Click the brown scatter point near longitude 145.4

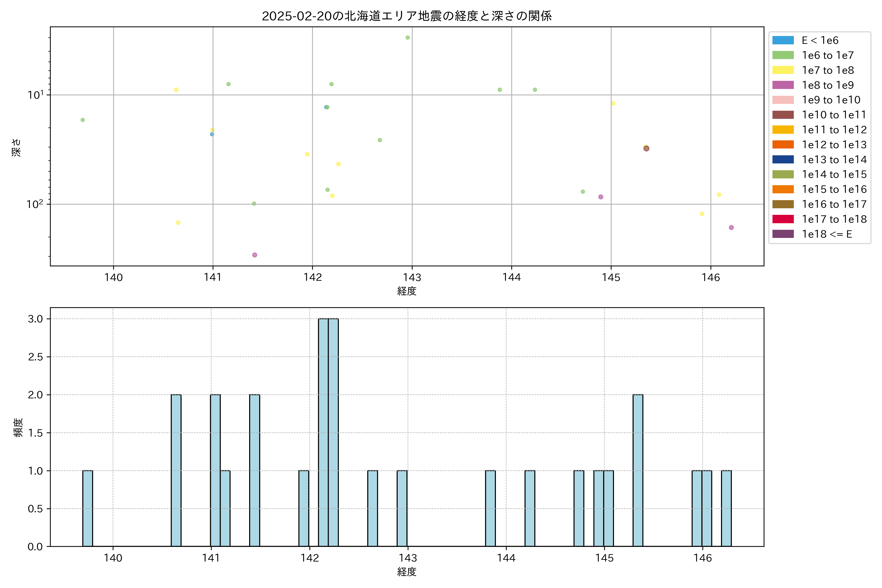[646, 148]
